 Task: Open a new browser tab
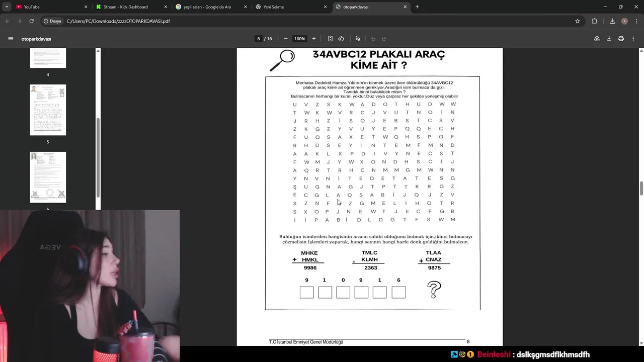click(x=417, y=7)
